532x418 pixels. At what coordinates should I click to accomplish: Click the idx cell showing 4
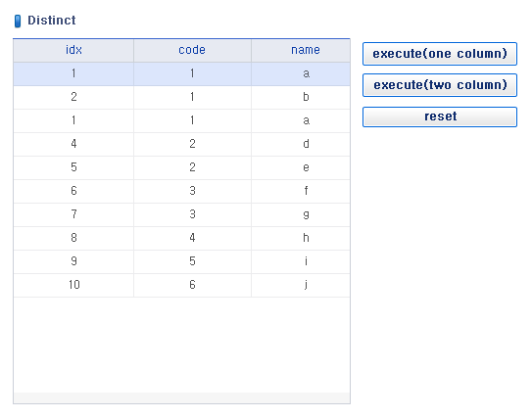73,144
